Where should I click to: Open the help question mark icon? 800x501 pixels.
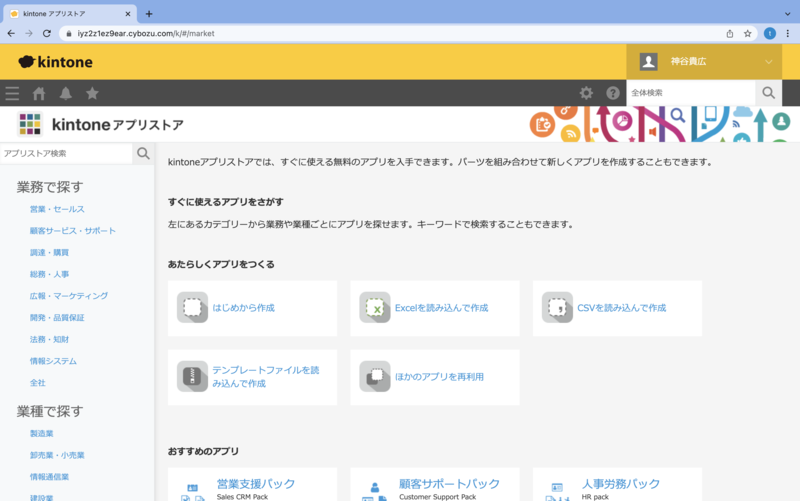[613, 93]
